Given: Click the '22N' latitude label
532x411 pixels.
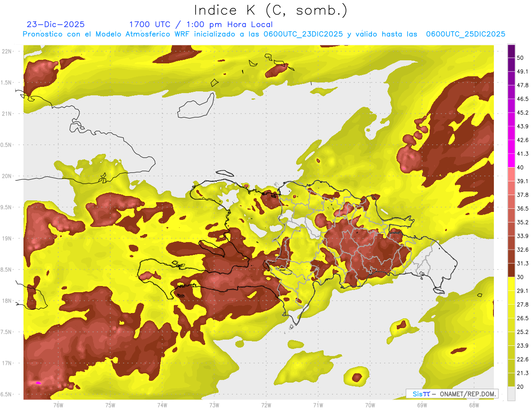Looking at the screenshot, I should [7, 51].
